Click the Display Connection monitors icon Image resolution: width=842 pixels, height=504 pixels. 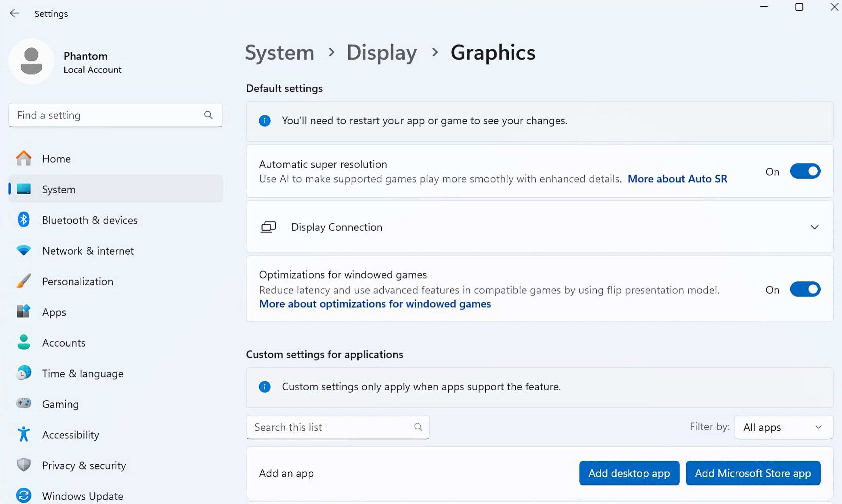268,227
